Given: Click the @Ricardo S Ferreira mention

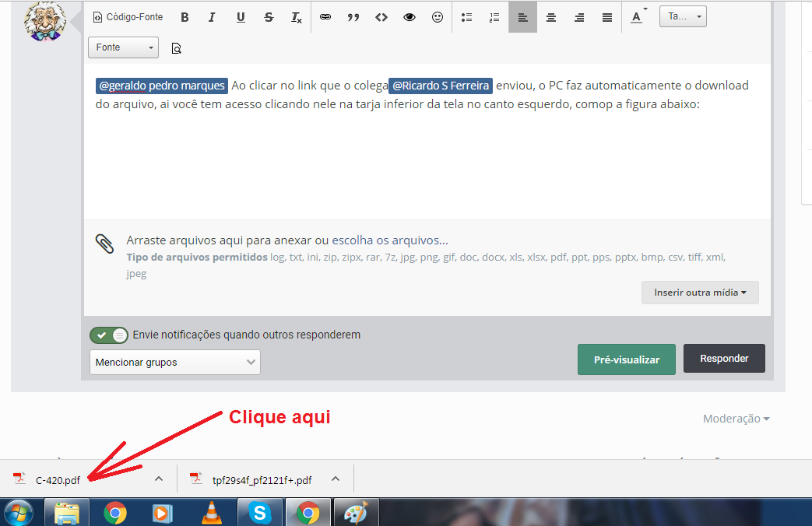Looking at the screenshot, I should pyautogui.click(x=441, y=86).
